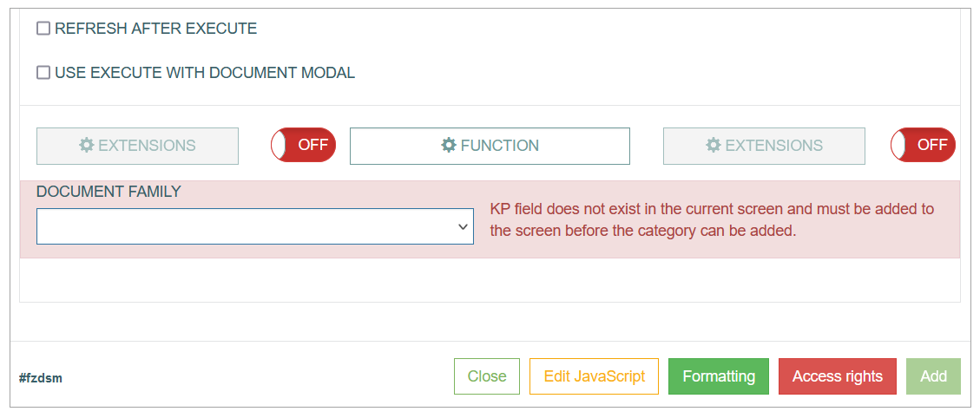980x418 pixels.
Task: Click the #fzdsm identifier text
Action: pyautogui.click(x=41, y=378)
